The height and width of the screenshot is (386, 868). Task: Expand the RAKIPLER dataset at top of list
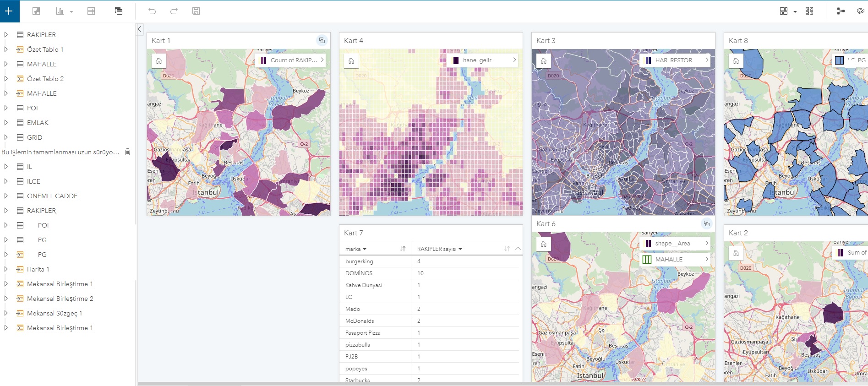pyautogui.click(x=6, y=35)
